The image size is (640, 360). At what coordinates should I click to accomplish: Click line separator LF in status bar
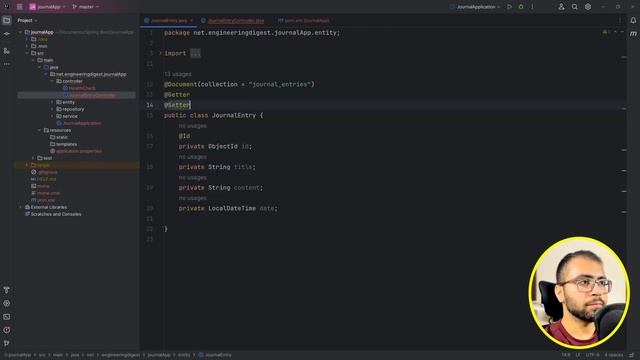pyautogui.click(x=578, y=355)
